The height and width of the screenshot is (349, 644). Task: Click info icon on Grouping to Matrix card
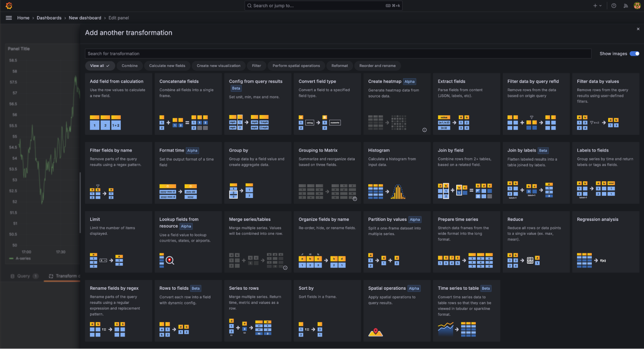click(355, 199)
